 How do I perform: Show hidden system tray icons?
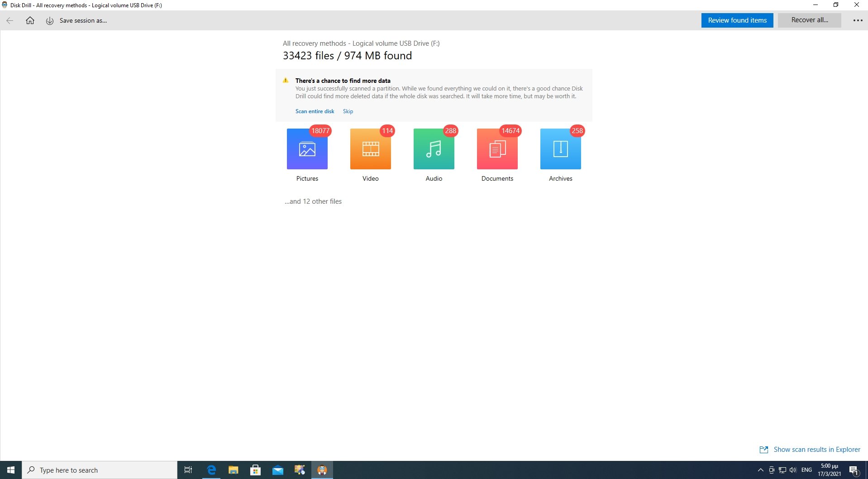(761, 470)
